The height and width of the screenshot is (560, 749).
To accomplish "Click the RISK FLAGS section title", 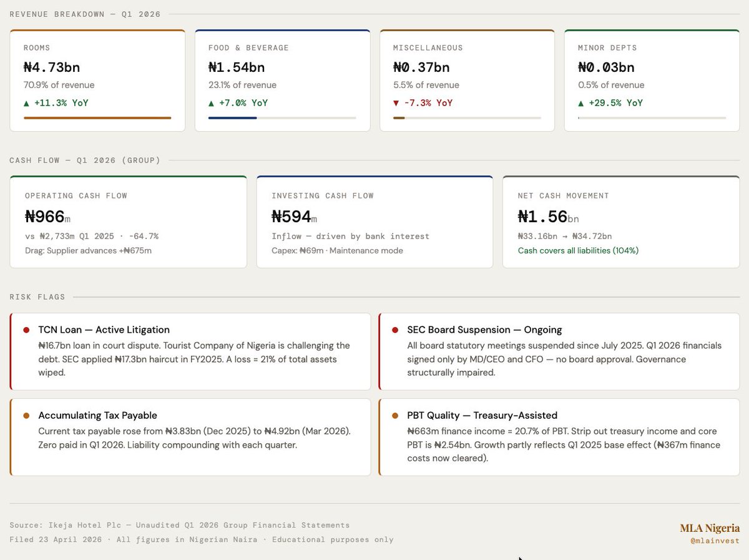I will click(37, 297).
